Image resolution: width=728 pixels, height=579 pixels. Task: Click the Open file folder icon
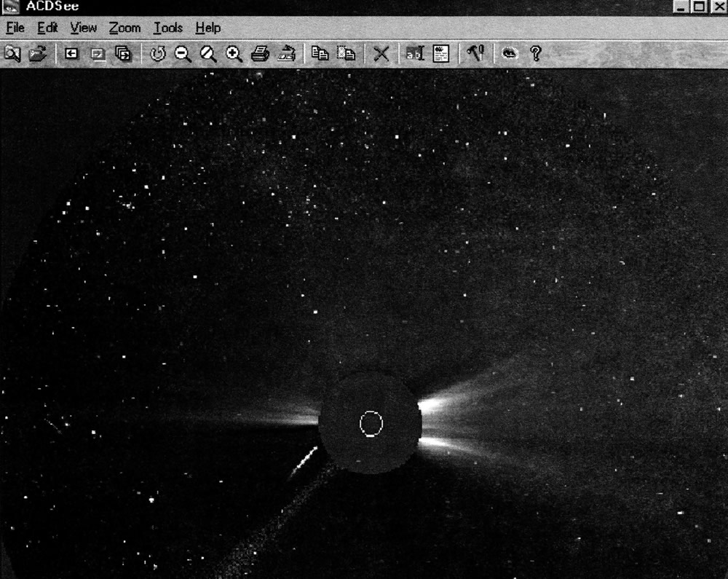[38, 53]
